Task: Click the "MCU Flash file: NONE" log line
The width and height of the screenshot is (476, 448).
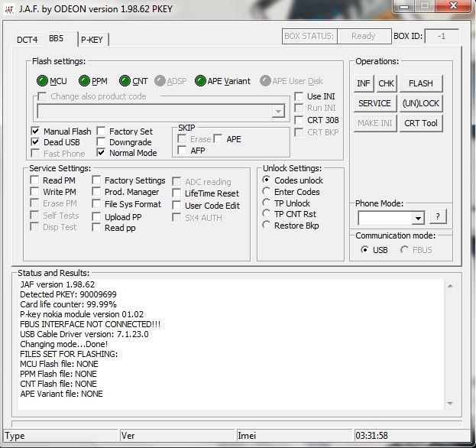Action: pos(59,364)
